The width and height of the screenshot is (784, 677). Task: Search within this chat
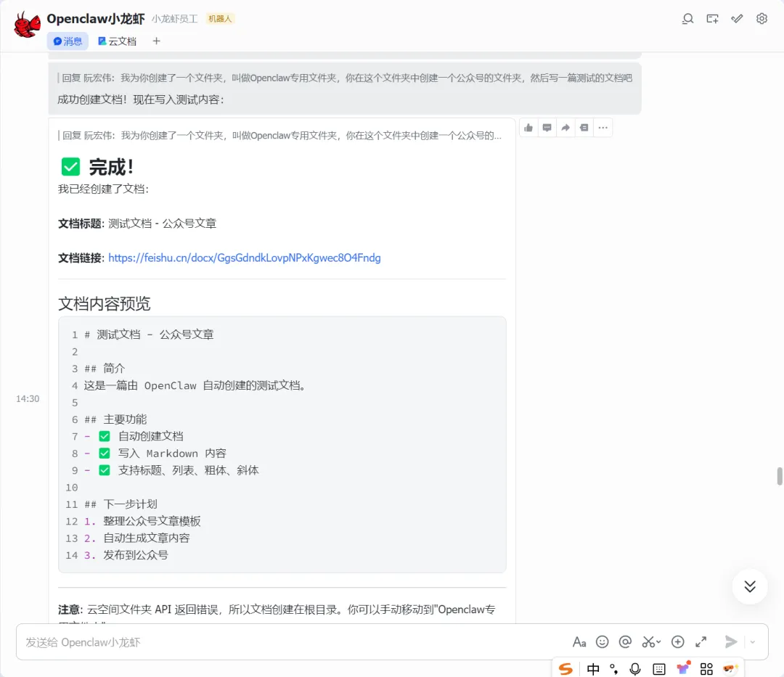click(x=687, y=19)
